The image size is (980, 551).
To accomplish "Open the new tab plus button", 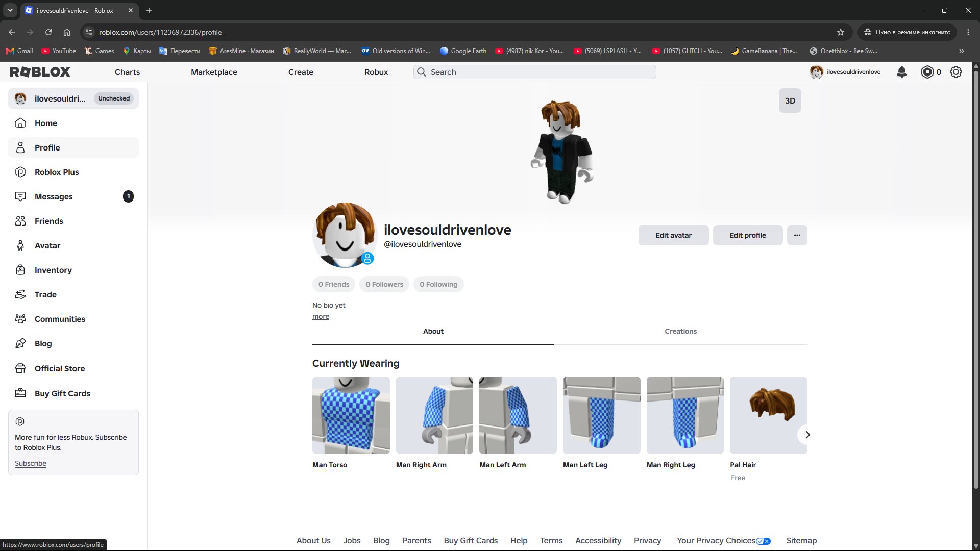I will tap(149, 10).
